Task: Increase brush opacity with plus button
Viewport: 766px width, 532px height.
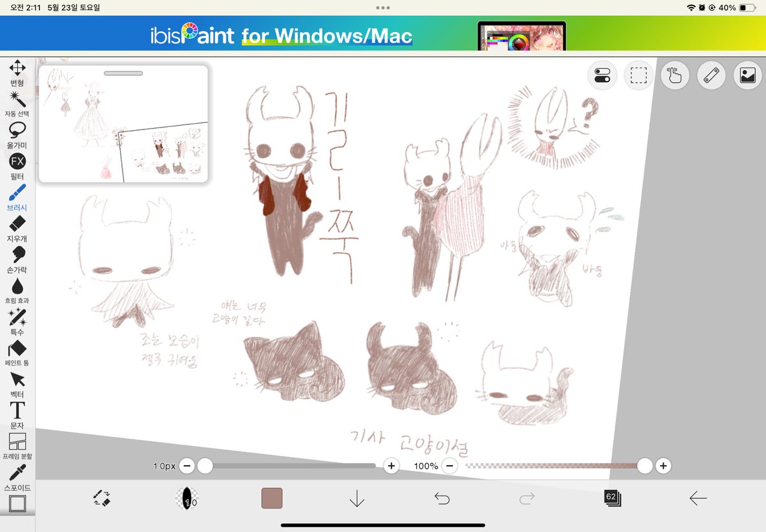Action: [663, 466]
